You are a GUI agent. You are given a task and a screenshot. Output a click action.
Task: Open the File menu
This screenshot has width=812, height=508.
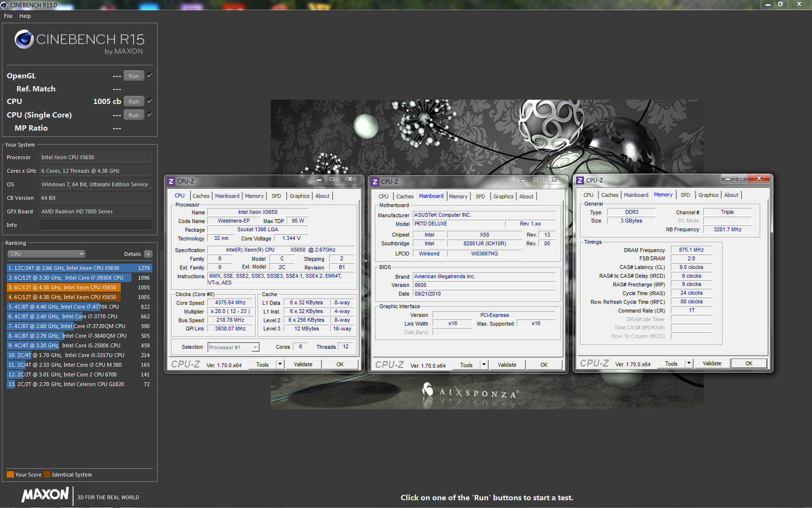pyautogui.click(x=8, y=16)
